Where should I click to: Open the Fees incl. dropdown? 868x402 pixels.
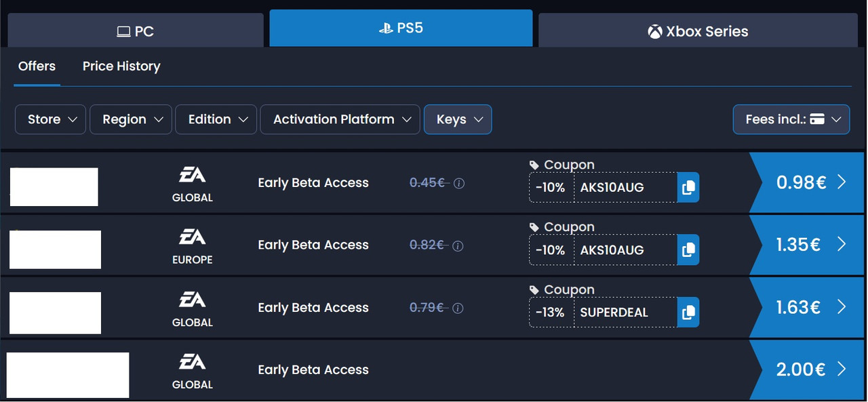(791, 119)
